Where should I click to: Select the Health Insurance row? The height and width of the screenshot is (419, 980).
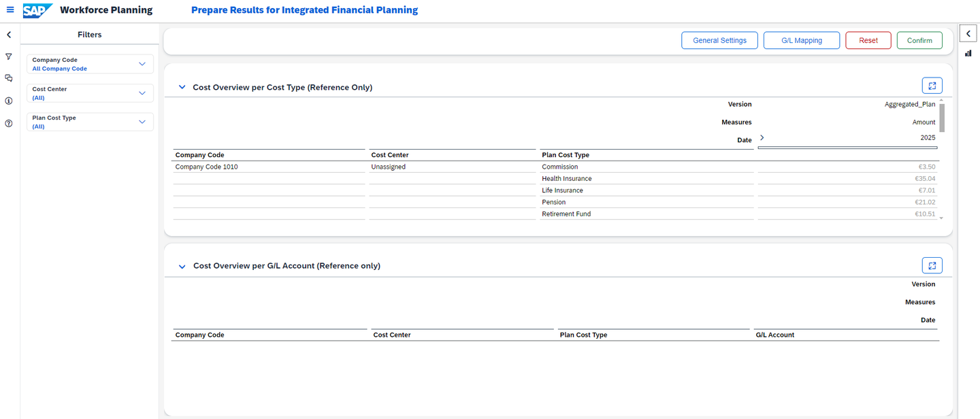click(647, 178)
